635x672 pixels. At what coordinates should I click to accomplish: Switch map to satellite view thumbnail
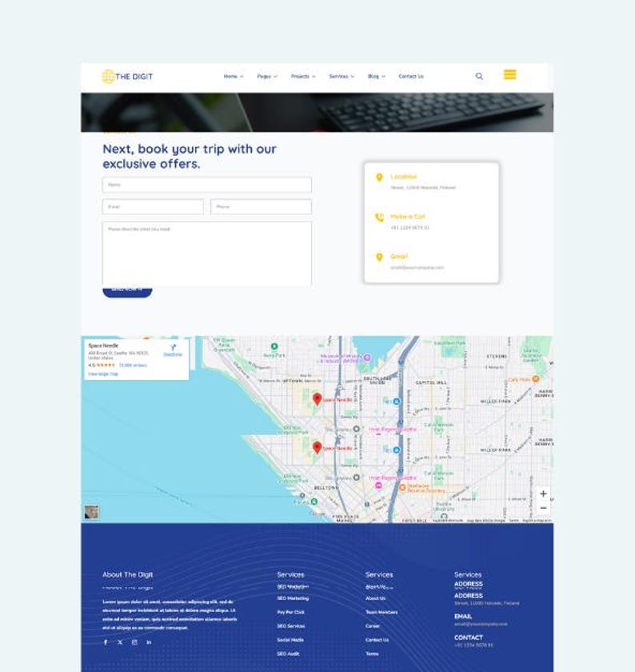click(91, 512)
